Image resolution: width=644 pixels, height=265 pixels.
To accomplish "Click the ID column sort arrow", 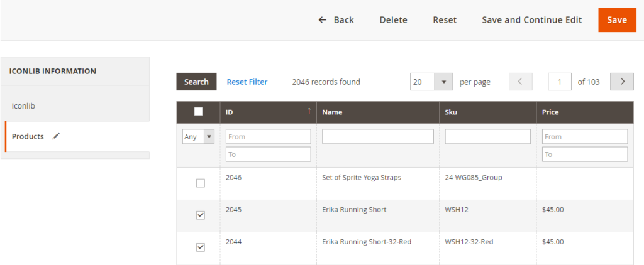I will pos(309,111).
